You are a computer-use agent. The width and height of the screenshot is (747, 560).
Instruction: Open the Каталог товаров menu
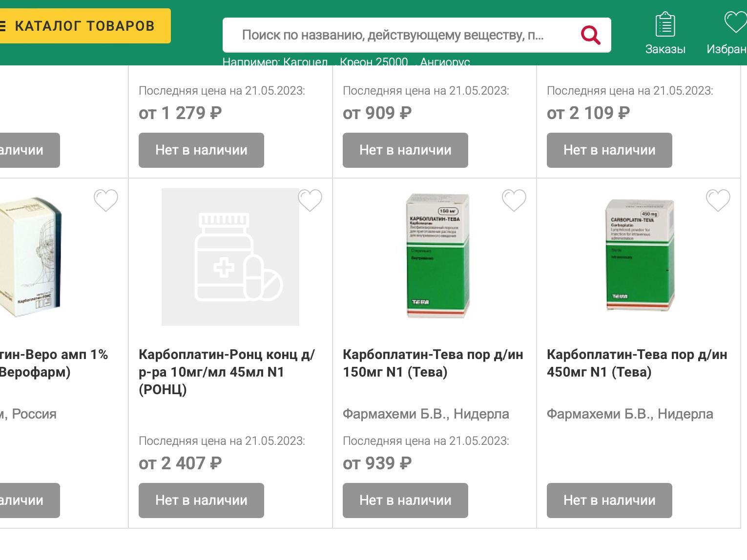pos(83,26)
